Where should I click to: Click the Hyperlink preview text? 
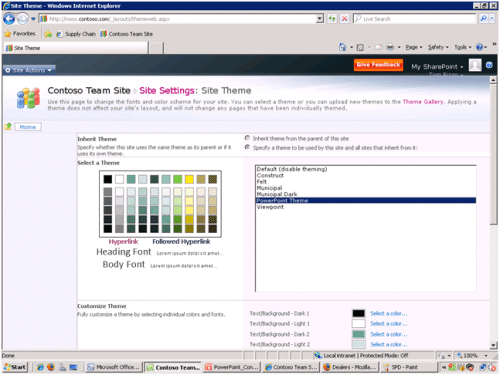click(123, 241)
